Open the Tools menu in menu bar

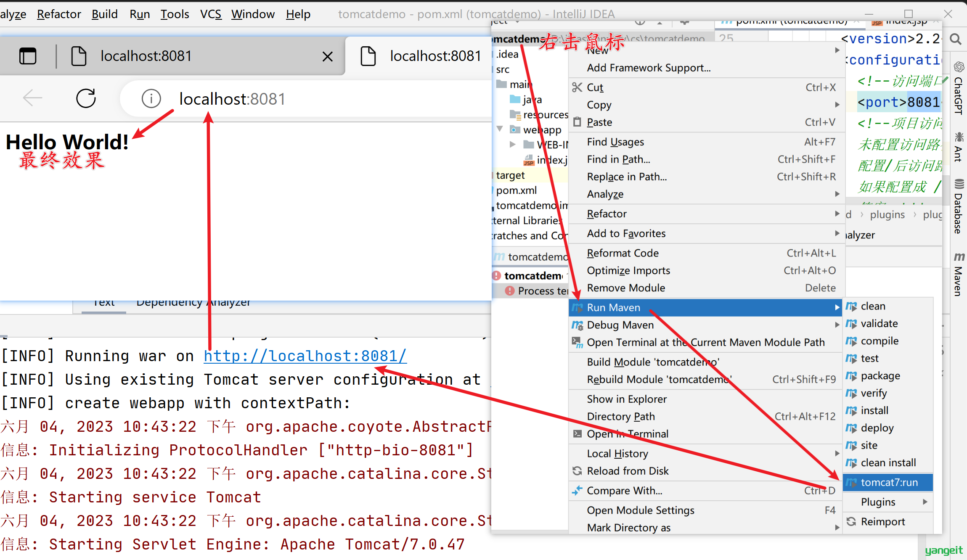point(175,14)
